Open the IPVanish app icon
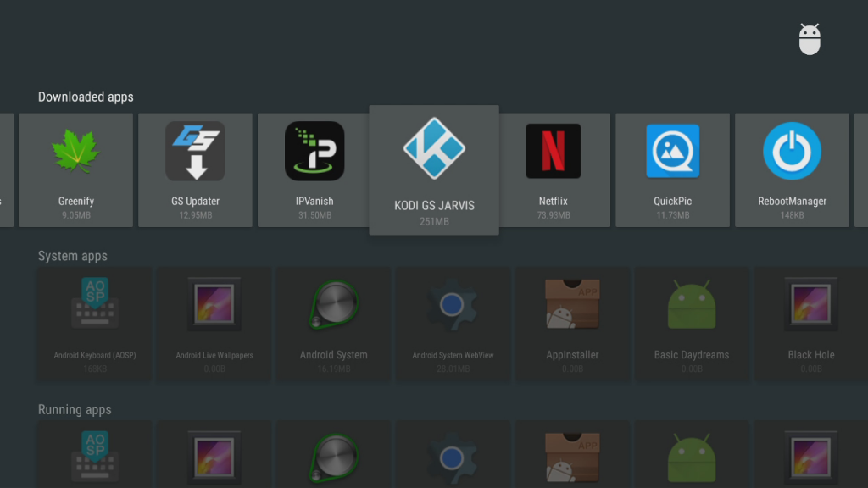Viewport: 868px width, 488px height. (314, 151)
